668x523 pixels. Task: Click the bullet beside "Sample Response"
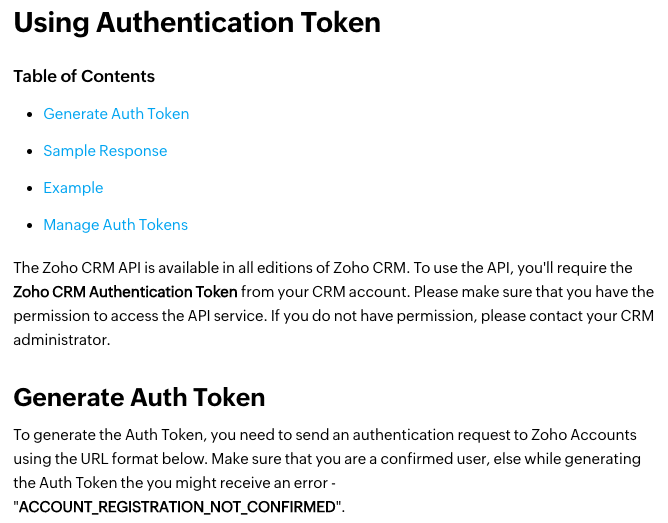pyautogui.click(x=30, y=152)
